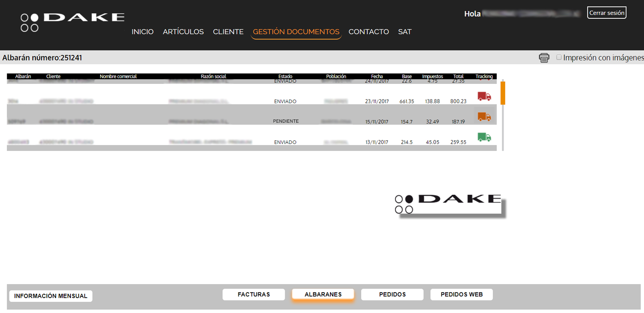Click the Albarán número:251241 heading
Image resolution: width=644 pixels, height=313 pixels.
point(42,58)
